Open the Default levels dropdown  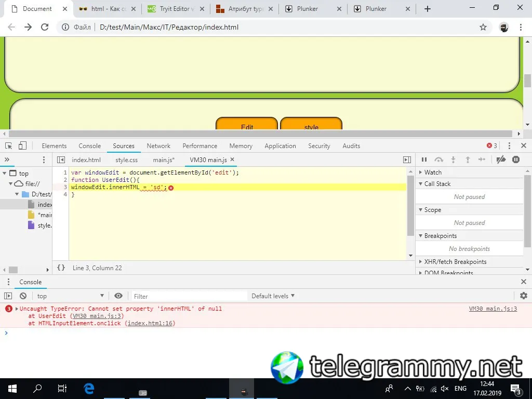(273, 296)
